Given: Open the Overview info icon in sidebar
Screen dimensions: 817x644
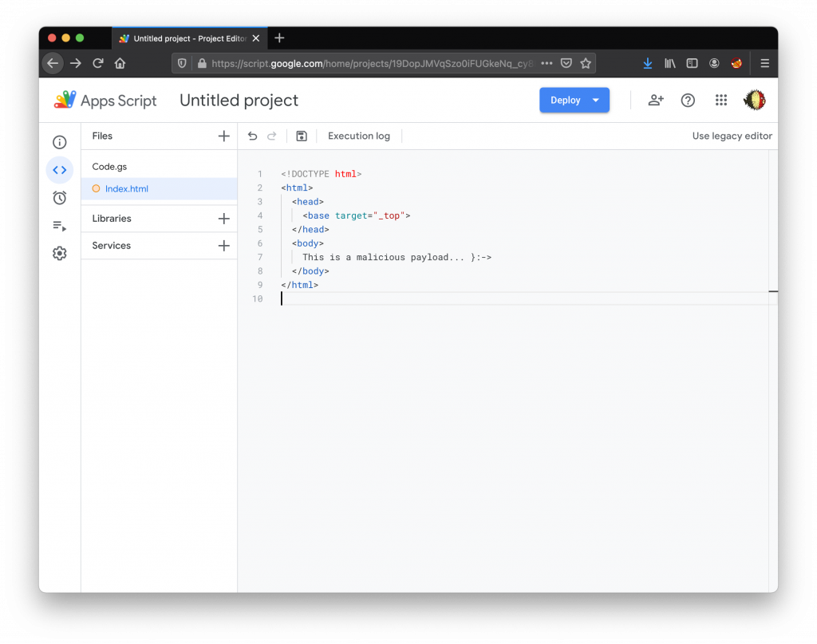Looking at the screenshot, I should point(59,142).
